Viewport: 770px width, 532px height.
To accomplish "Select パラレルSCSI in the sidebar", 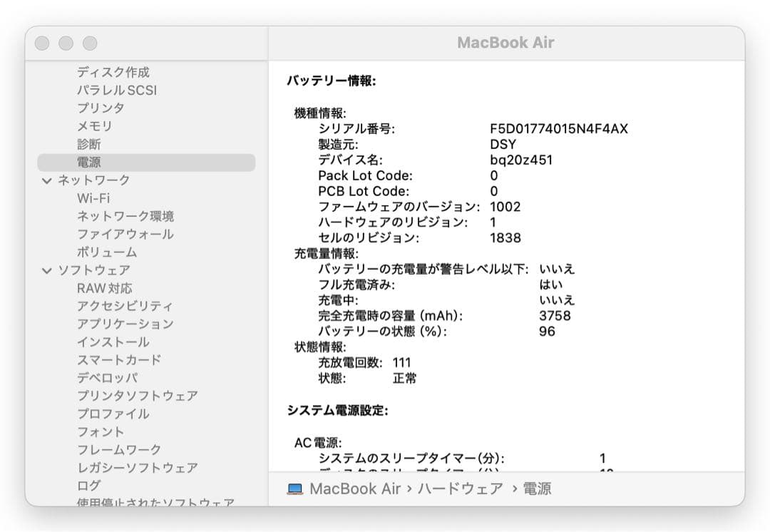I will tap(117, 91).
